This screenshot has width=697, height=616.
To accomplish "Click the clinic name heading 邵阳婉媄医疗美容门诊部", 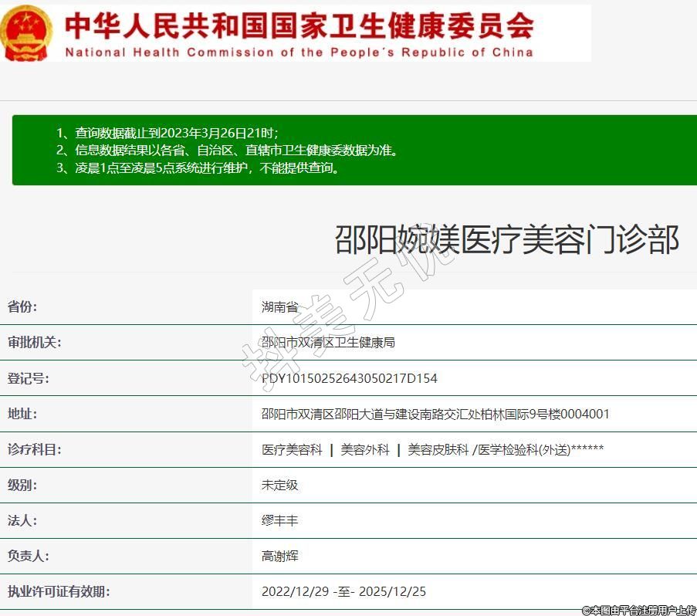I will (506, 240).
